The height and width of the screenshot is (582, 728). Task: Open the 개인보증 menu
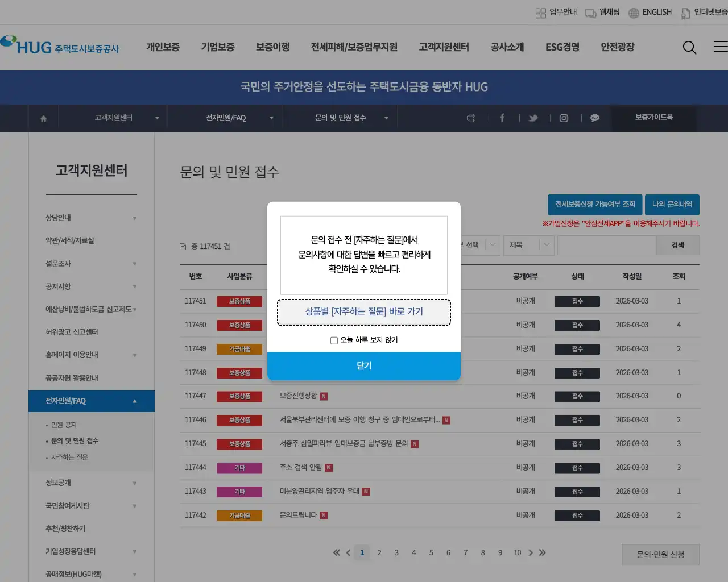163,48
